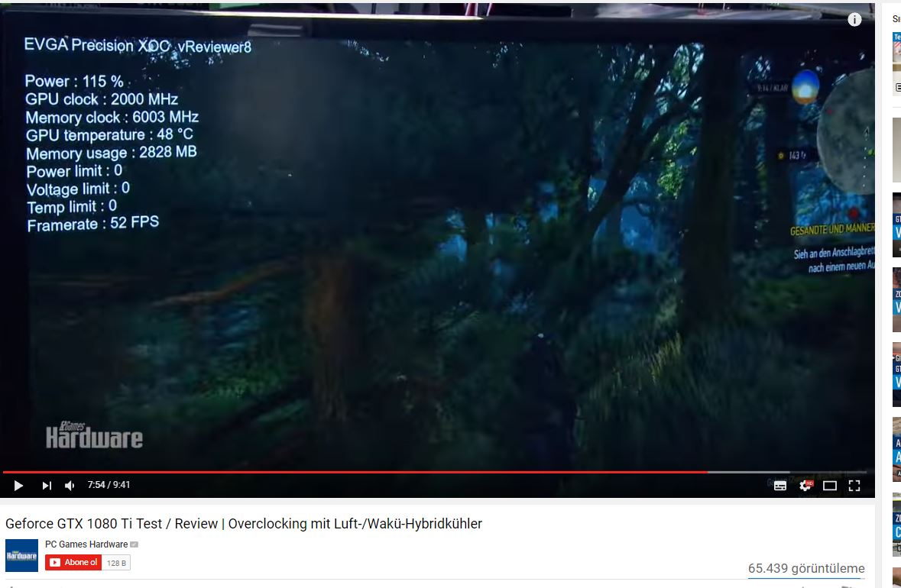Open the info cards icon on the video
Image resolution: width=901 pixels, height=588 pixels.
click(854, 20)
